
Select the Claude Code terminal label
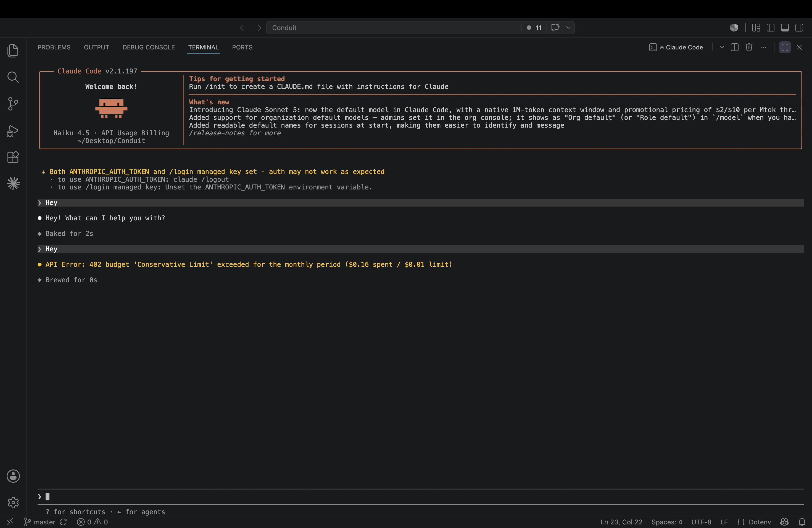click(676, 47)
